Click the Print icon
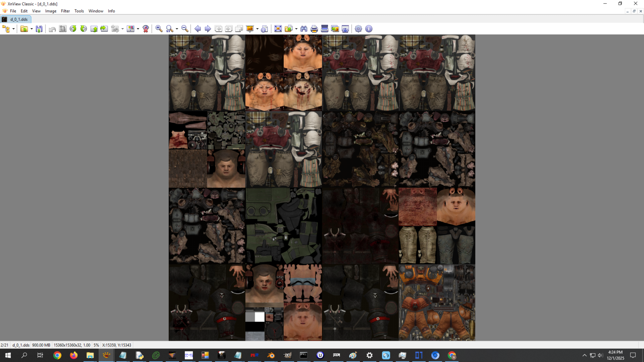This screenshot has width=644, height=362. point(314,29)
